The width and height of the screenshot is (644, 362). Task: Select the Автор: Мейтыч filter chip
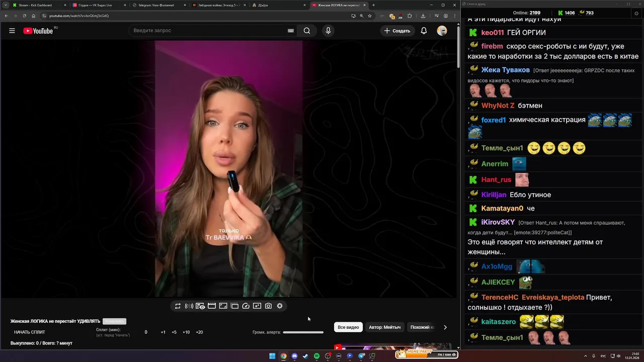coord(385,327)
